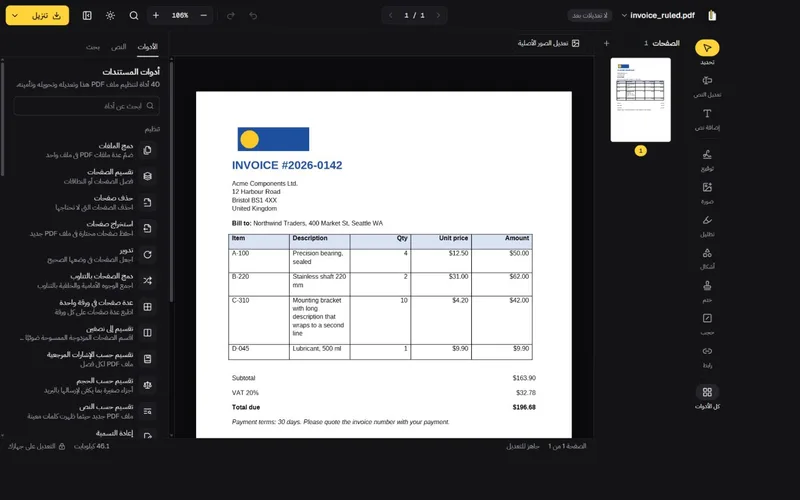Open تقسيم حسب الإشارات المرجعية bookmarks icon
Screen dimensions: 800x500
click(x=147, y=359)
